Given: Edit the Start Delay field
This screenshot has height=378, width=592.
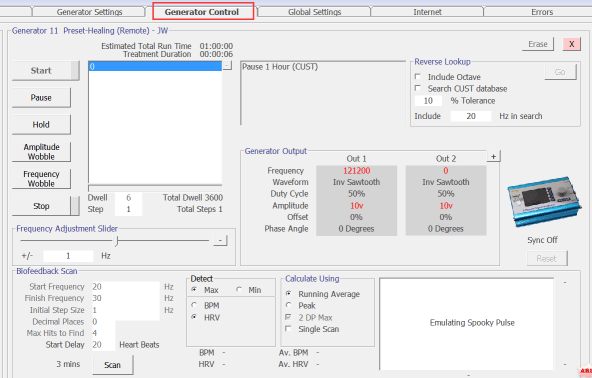Looking at the screenshot, I should point(103,345).
